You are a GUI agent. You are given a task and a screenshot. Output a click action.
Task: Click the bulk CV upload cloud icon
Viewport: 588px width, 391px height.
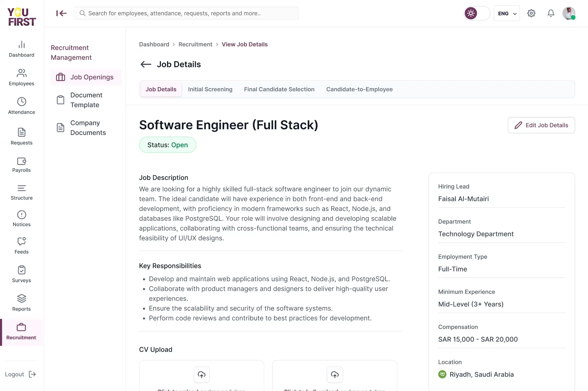(x=335, y=374)
